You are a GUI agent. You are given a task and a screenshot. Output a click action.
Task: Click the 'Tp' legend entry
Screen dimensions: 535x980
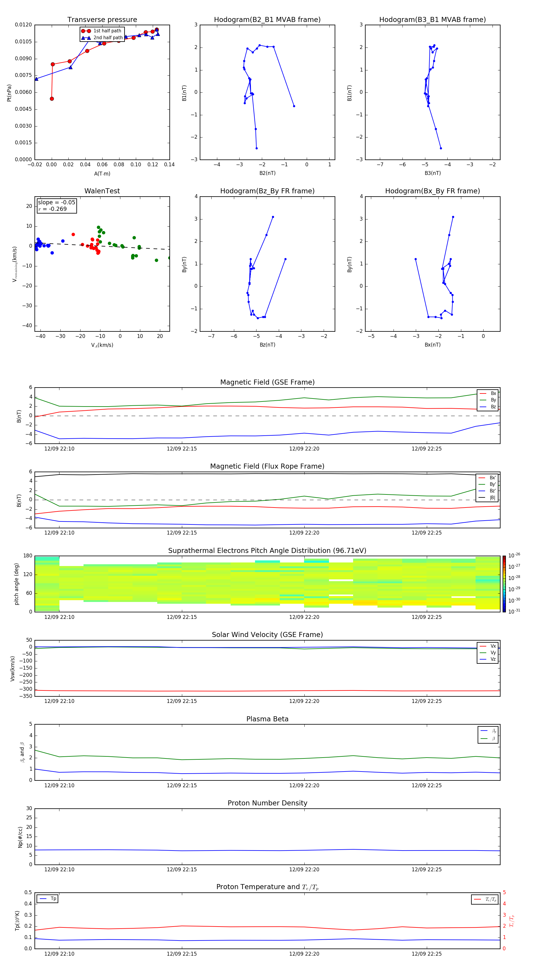48,899
